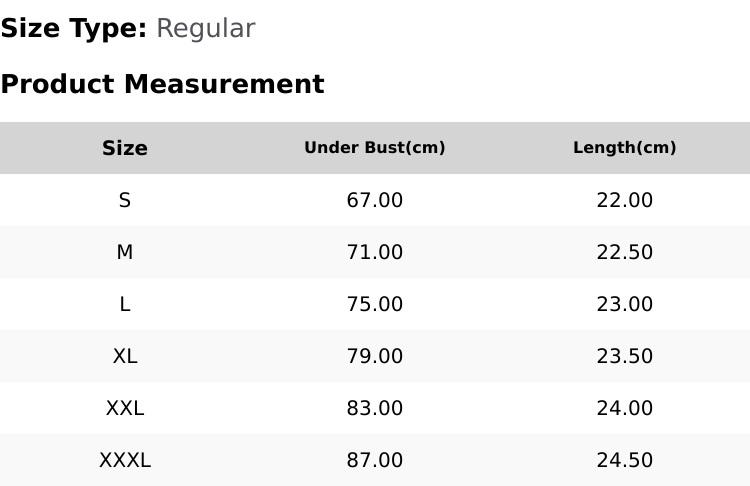
Task: Select the M size cell
Action: click(x=125, y=252)
